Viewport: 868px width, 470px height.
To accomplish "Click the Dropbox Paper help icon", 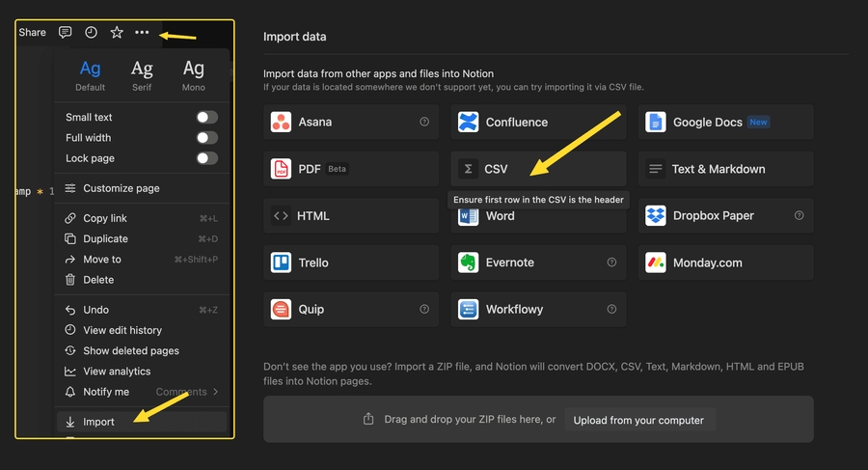I will [x=799, y=215].
